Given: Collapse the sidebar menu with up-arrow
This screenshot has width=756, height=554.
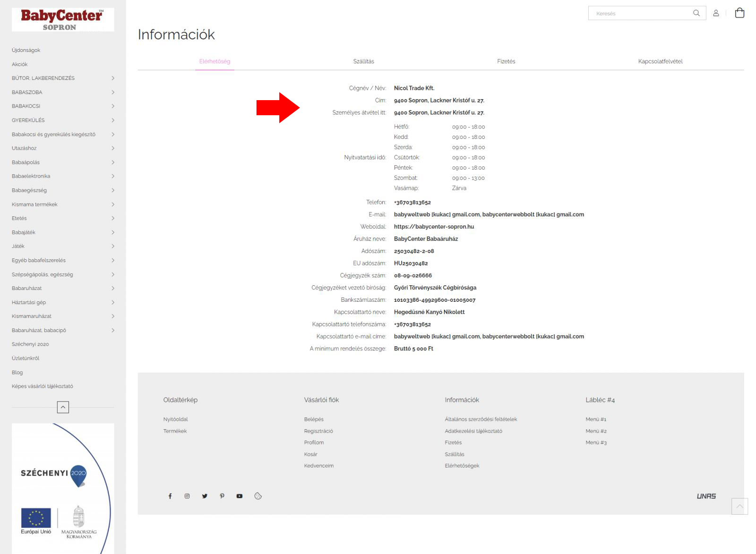Looking at the screenshot, I should pyautogui.click(x=63, y=407).
